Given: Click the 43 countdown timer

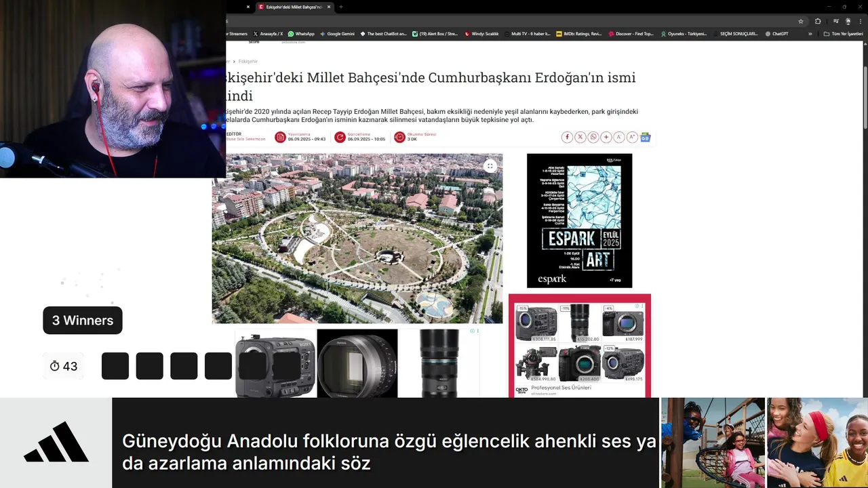Looking at the screenshot, I should pos(64,366).
